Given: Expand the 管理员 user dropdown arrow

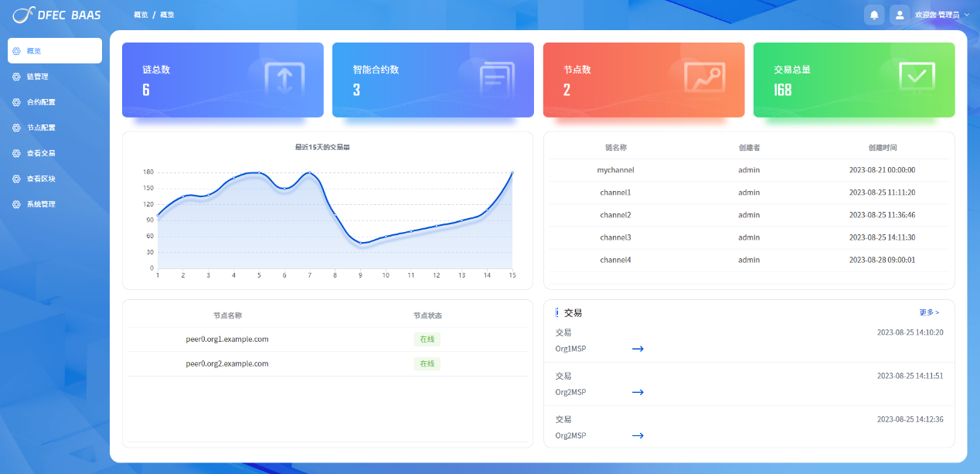Looking at the screenshot, I should click(966, 15).
